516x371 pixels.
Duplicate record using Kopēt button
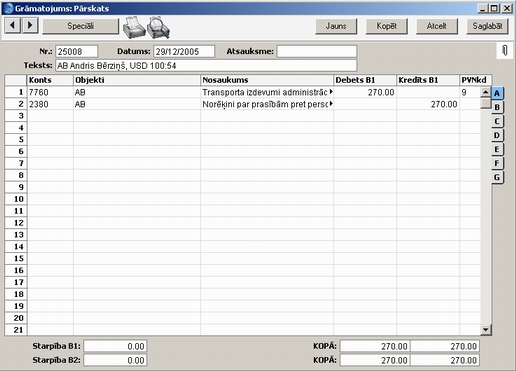coord(387,26)
